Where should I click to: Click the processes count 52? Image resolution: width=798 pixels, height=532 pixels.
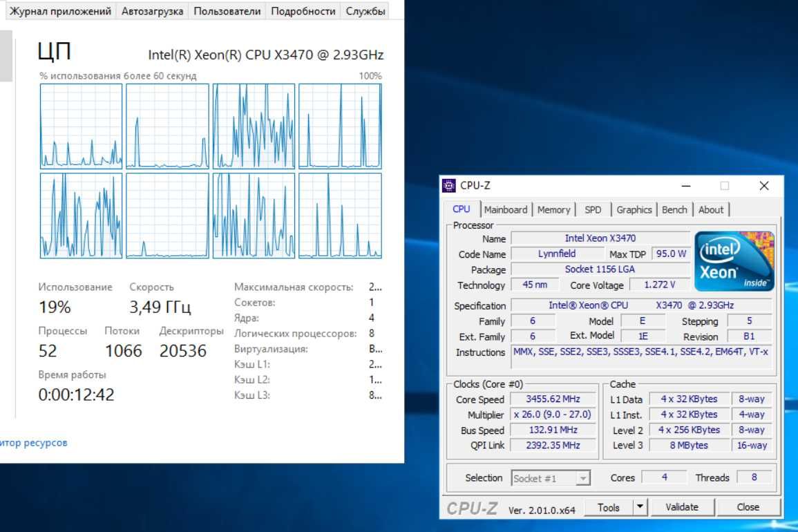click(x=48, y=351)
